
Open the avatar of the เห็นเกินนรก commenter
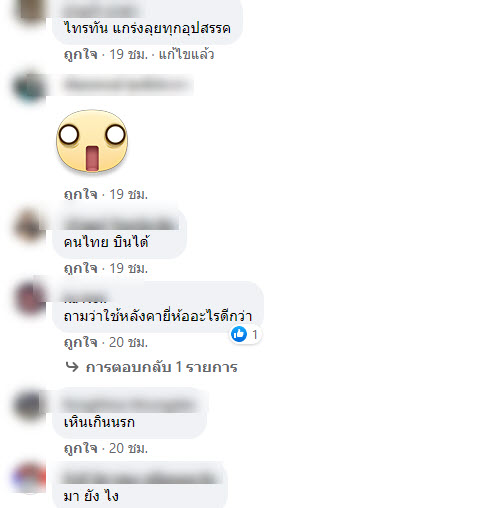pyautogui.click(x=29, y=406)
